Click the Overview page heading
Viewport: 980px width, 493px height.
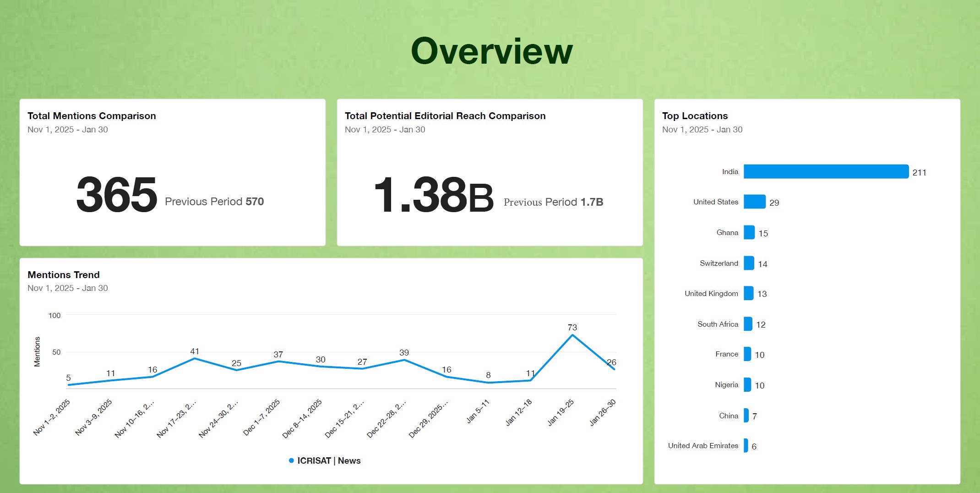pos(492,51)
